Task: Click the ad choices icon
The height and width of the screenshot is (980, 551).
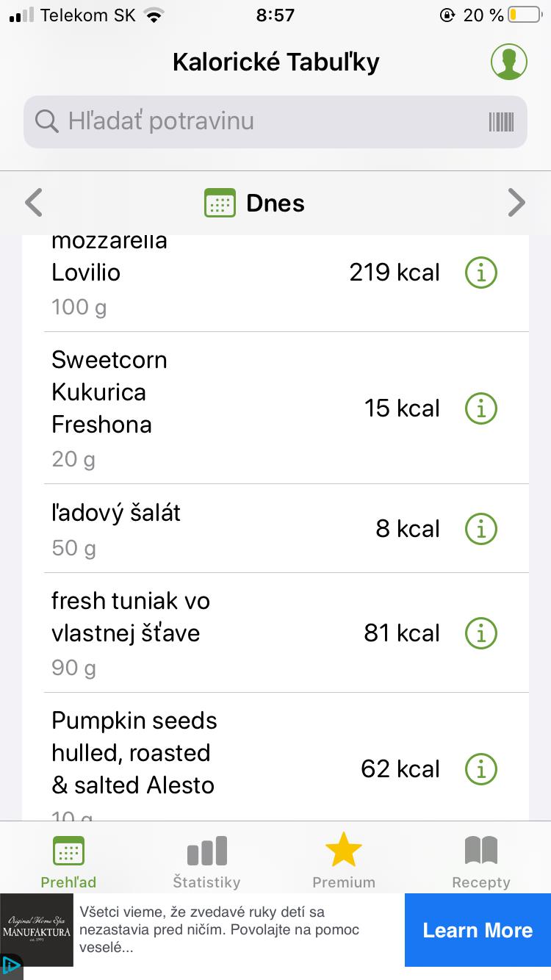Action: (10, 965)
